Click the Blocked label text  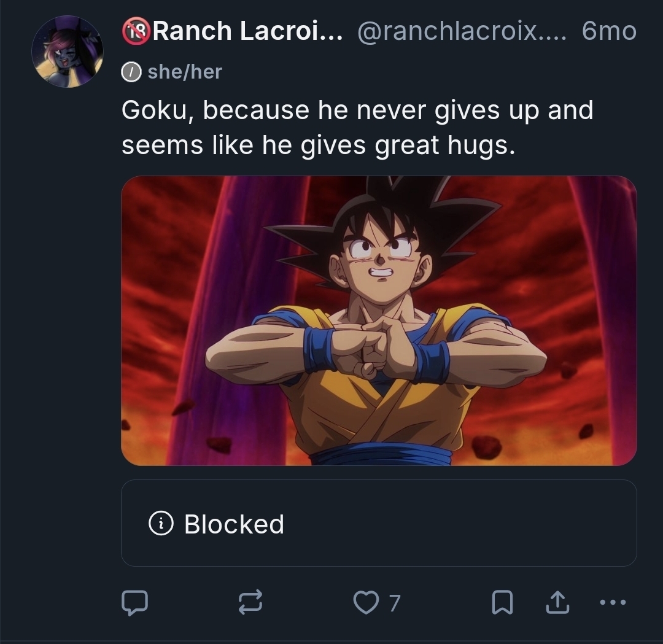click(234, 524)
